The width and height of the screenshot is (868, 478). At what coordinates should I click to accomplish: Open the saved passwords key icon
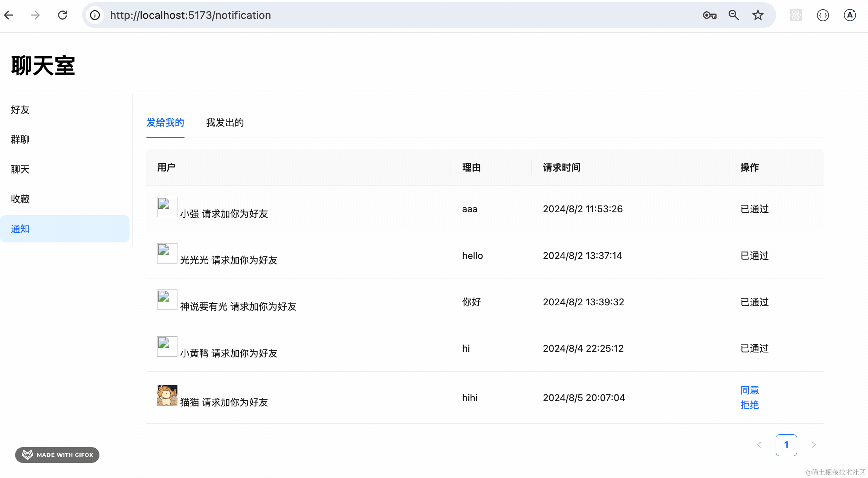(709, 15)
